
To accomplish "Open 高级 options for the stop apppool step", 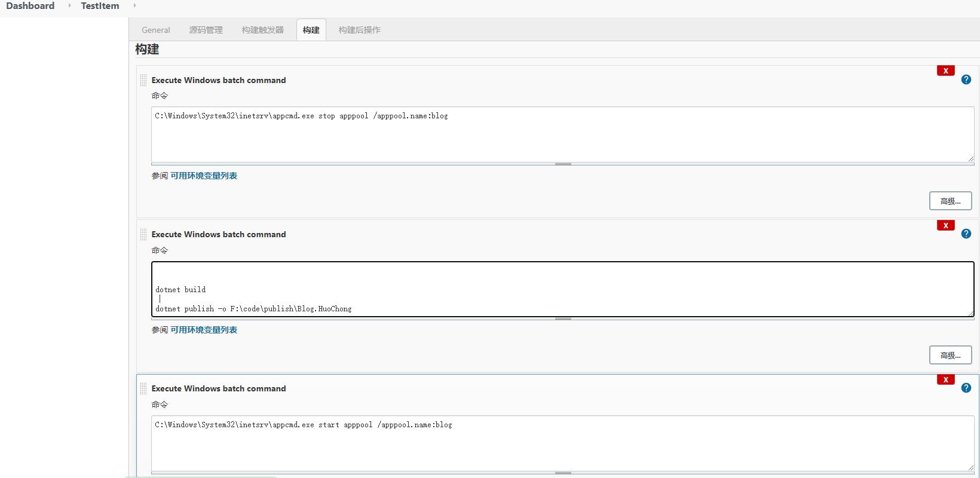I will point(951,201).
